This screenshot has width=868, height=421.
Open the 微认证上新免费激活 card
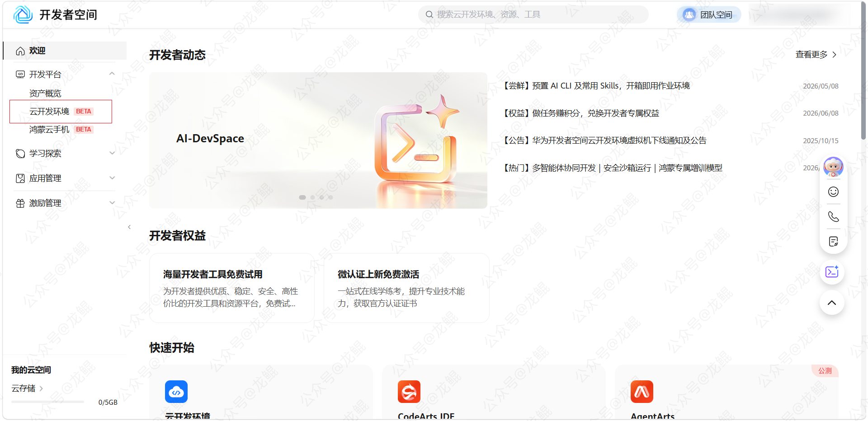click(x=406, y=288)
